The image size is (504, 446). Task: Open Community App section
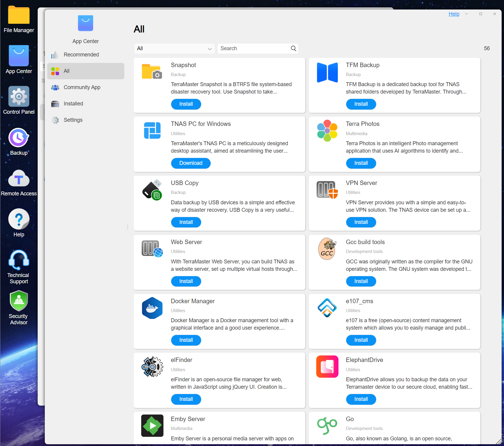(x=86, y=87)
